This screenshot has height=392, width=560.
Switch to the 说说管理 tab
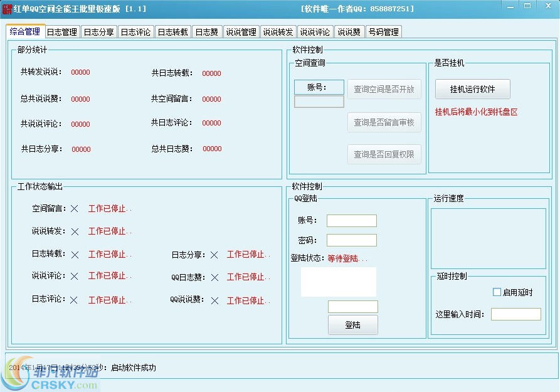coord(241,32)
